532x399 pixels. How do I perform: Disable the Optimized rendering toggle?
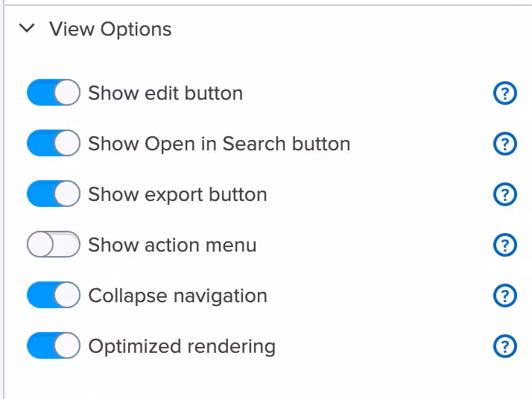click(x=53, y=346)
